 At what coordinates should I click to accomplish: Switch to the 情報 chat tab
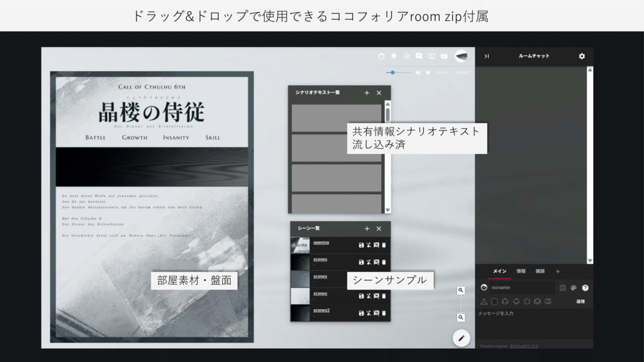(x=521, y=271)
